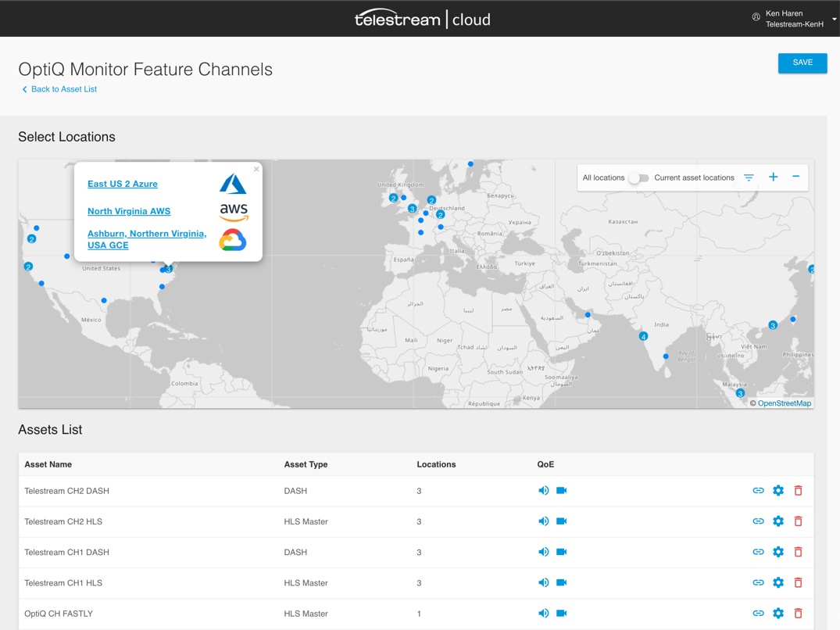
Task: Zoom in the map with plus icon
Action: tap(773, 177)
